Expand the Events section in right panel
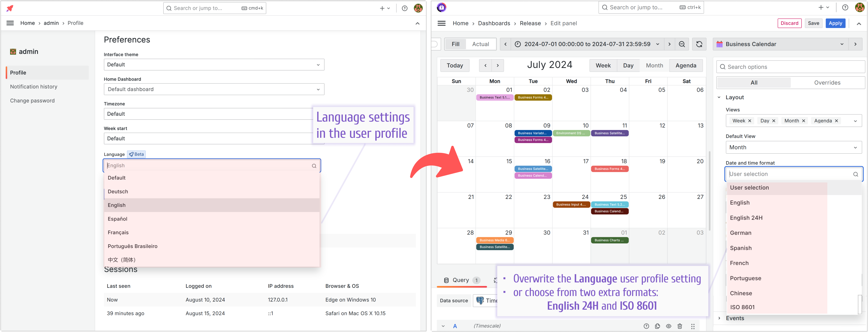This screenshot has width=868, height=332. [x=720, y=318]
